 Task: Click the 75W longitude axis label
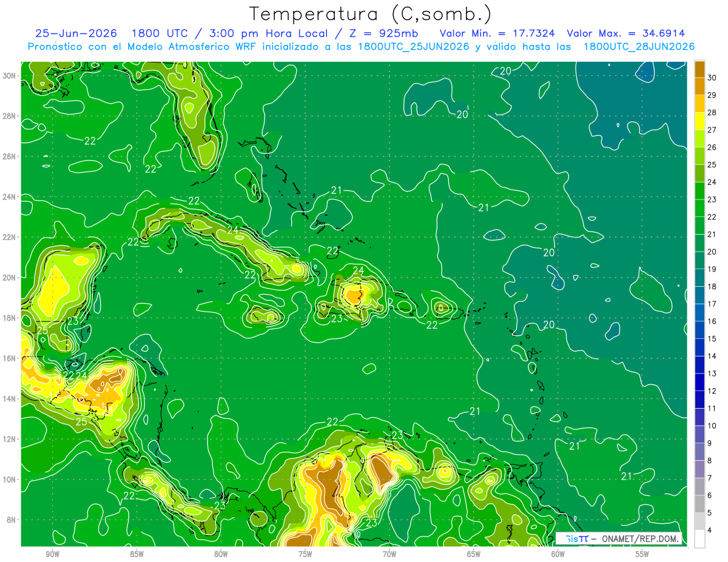[305, 554]
